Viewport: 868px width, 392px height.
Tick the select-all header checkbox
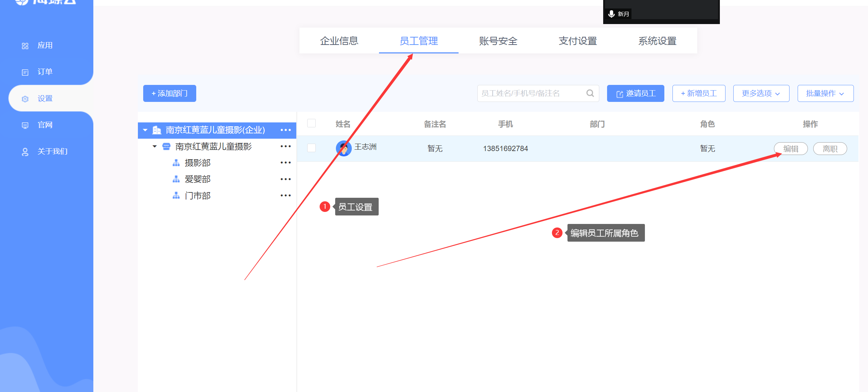tap(311, 123)
